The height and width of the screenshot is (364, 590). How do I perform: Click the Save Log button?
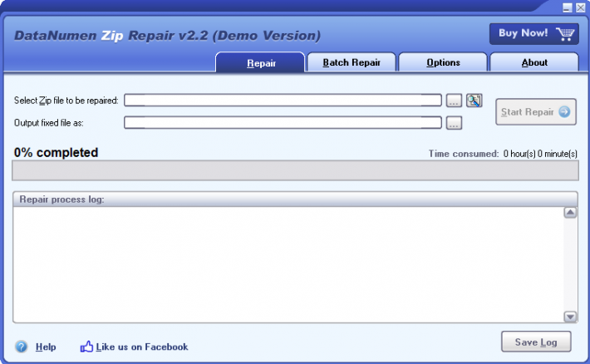click(x=536, y=342)
